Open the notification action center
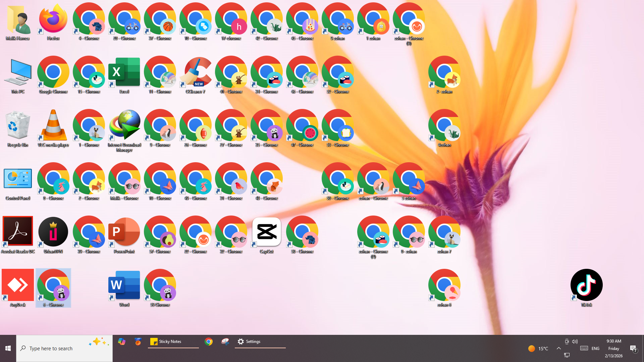The height and width of the screenshot is (362, 644). (x=633, y=349)
